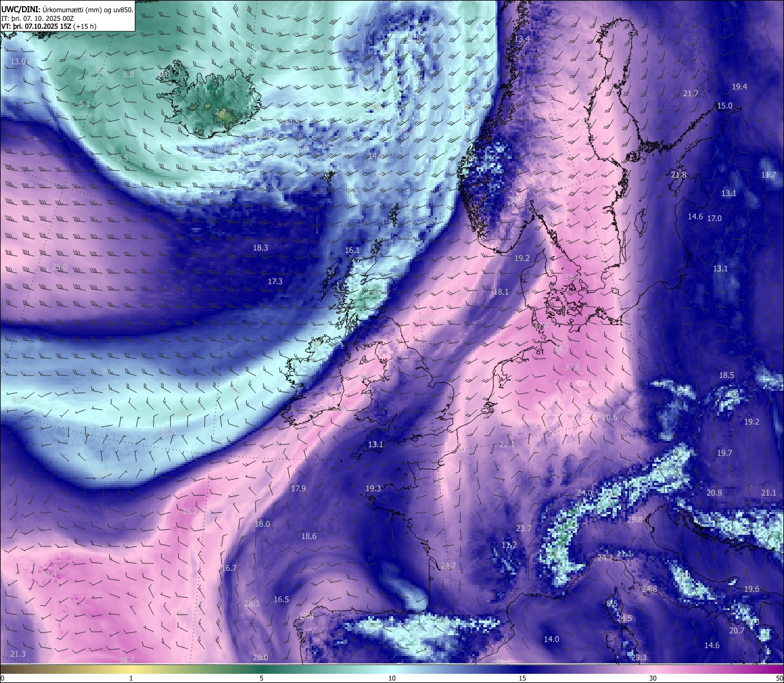Click the 17.0 value on the map
This screenshot has height=683, width=784.
(x=715, y=219)
